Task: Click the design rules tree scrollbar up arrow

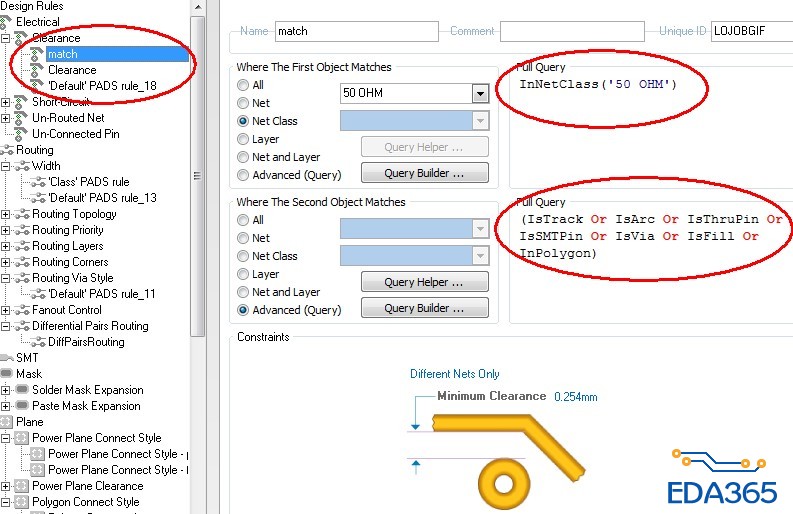Action: (198, 7)
